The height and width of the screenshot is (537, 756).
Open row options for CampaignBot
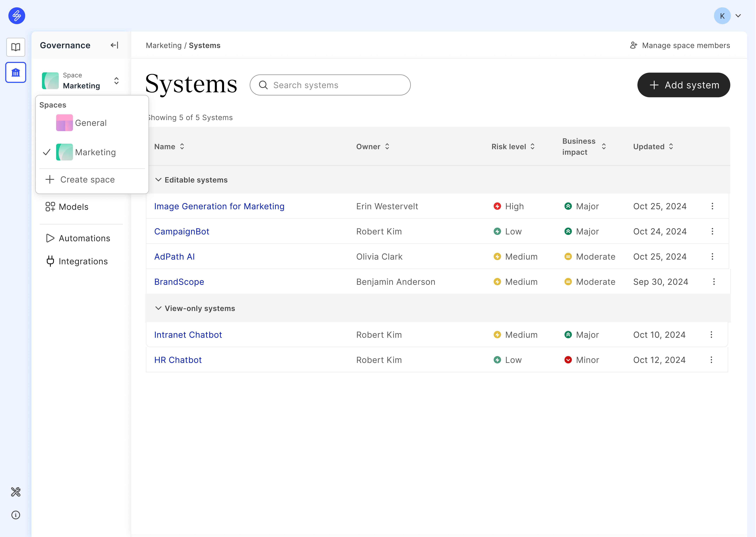712,231
